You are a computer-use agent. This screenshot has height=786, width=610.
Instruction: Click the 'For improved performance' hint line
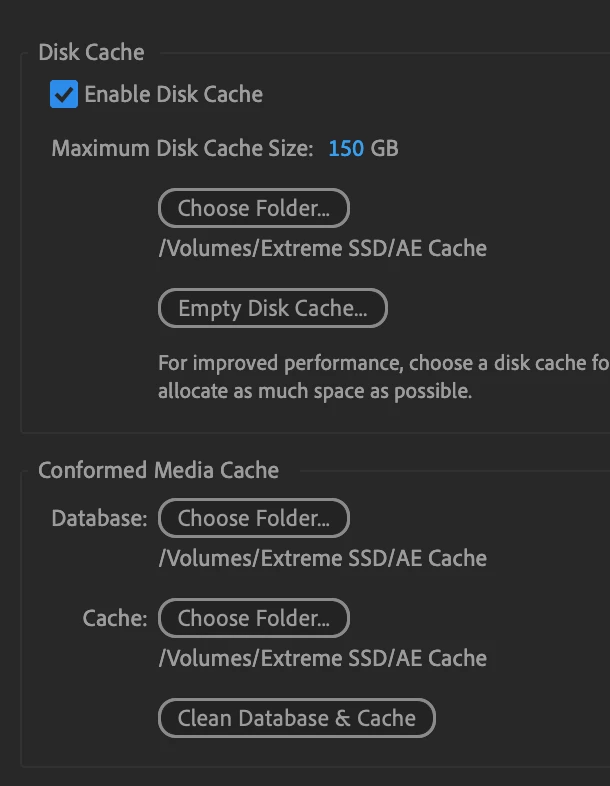pyautogui.click(x=382, y=362)
